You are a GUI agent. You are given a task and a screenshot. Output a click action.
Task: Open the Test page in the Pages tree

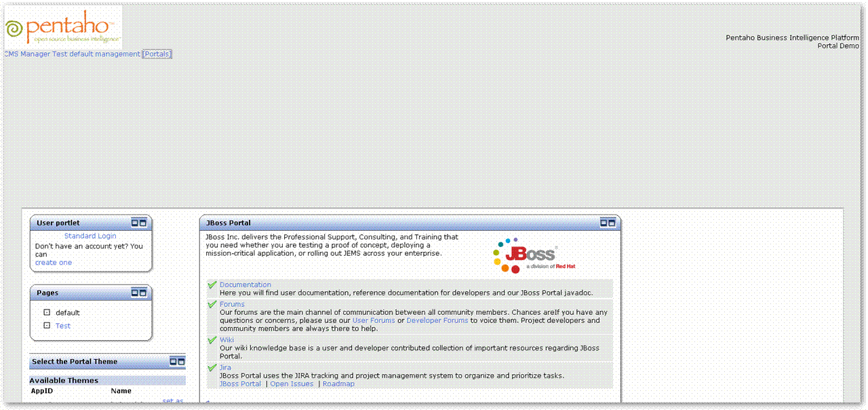(x=63, y=326)
